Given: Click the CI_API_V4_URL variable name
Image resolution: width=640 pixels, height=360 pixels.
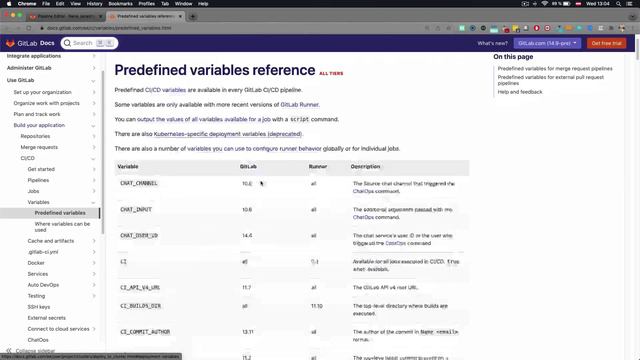Looking at the screenshot, I should pos(140,288).
